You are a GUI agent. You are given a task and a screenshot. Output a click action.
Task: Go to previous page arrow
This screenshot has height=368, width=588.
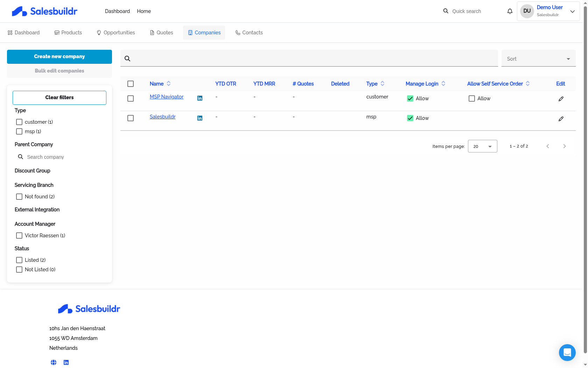click(548, 146)
